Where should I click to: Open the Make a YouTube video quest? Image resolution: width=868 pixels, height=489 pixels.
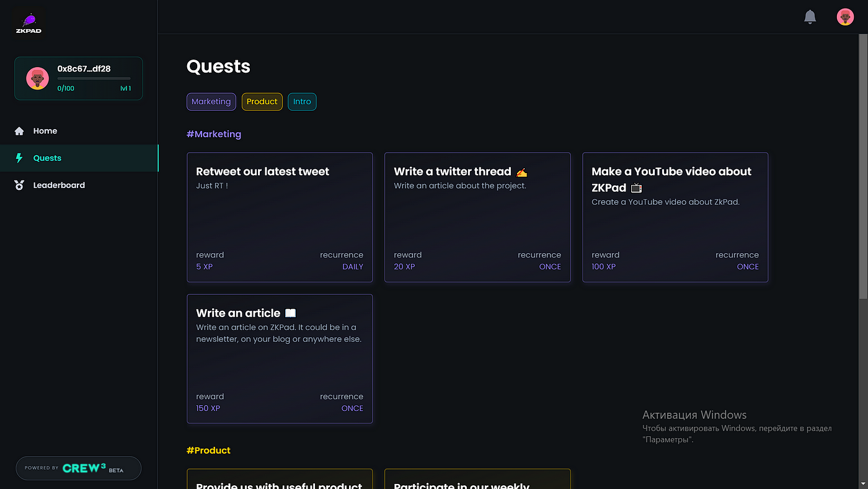[x=675, y=217]
